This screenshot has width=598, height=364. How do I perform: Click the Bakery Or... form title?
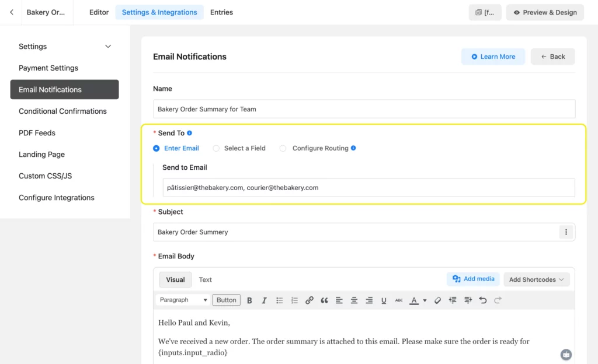tap(46, 12)
